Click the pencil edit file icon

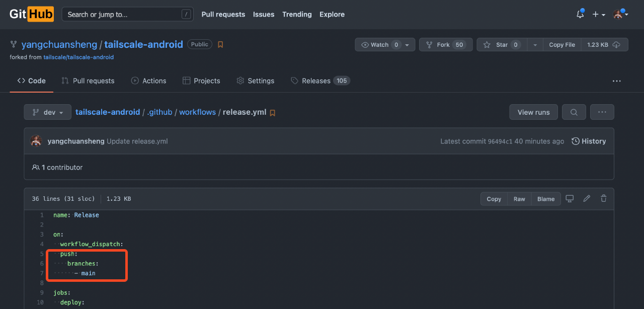click(587, 199)
